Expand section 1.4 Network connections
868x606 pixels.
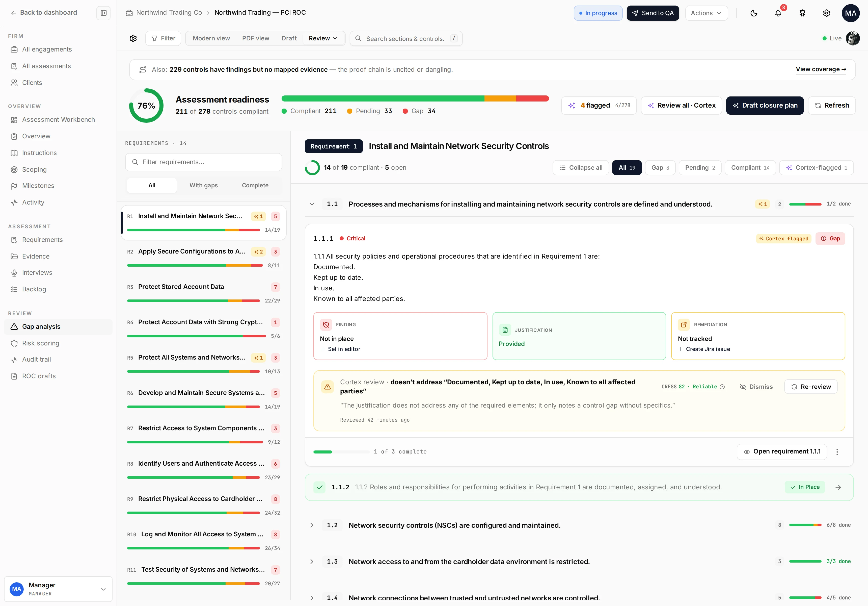point(312,598)
